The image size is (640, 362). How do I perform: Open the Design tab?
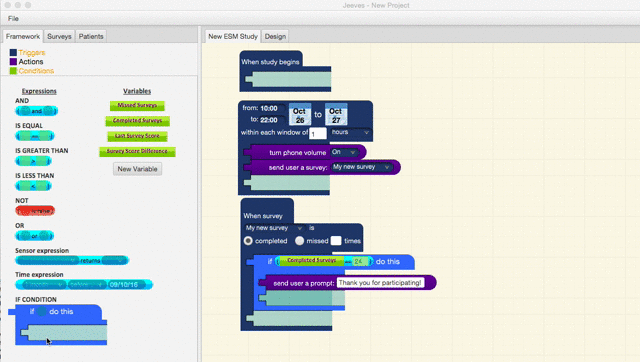coord(275,36)
